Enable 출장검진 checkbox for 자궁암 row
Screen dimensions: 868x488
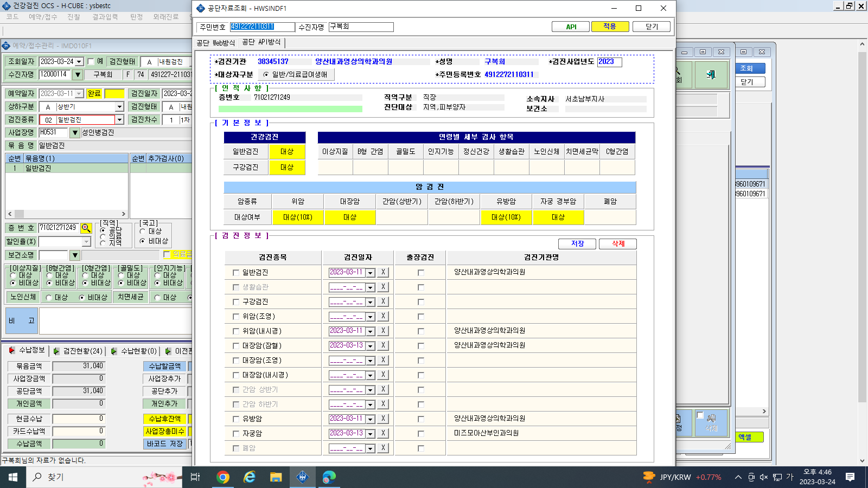click(x=420, y=434)
